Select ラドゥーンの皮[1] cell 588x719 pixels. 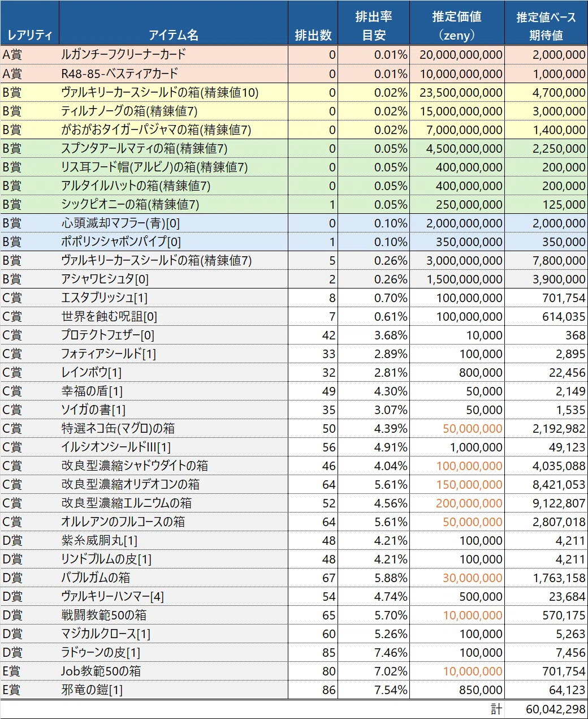(174, 652)
